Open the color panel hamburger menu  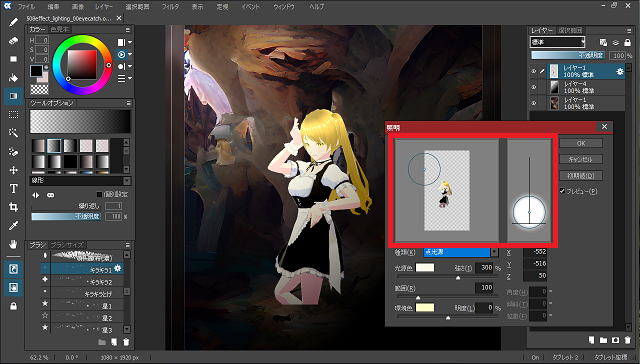(x=128, y=30)
